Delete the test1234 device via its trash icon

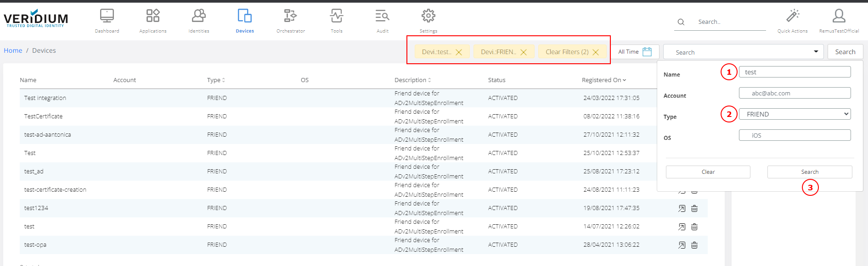click(694, 208)
